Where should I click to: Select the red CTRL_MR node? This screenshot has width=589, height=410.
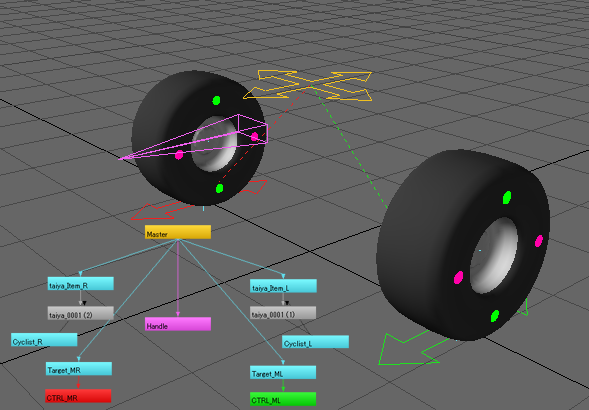pyautogui.click(x=78, y=396)
